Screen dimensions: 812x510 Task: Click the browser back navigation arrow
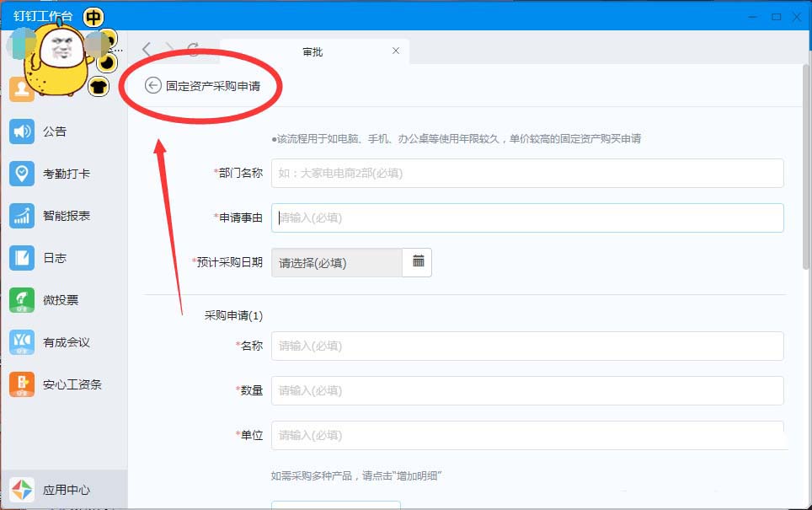(x=147, y=50)
